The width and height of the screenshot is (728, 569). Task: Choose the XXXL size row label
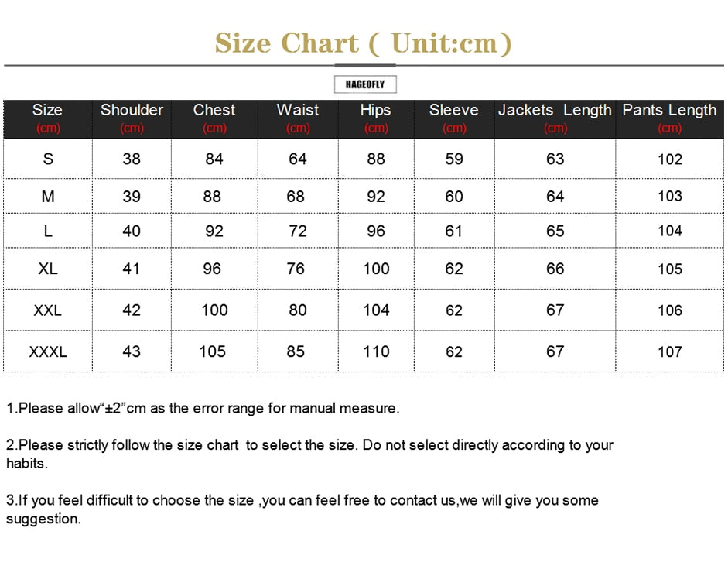pos(48,351)
